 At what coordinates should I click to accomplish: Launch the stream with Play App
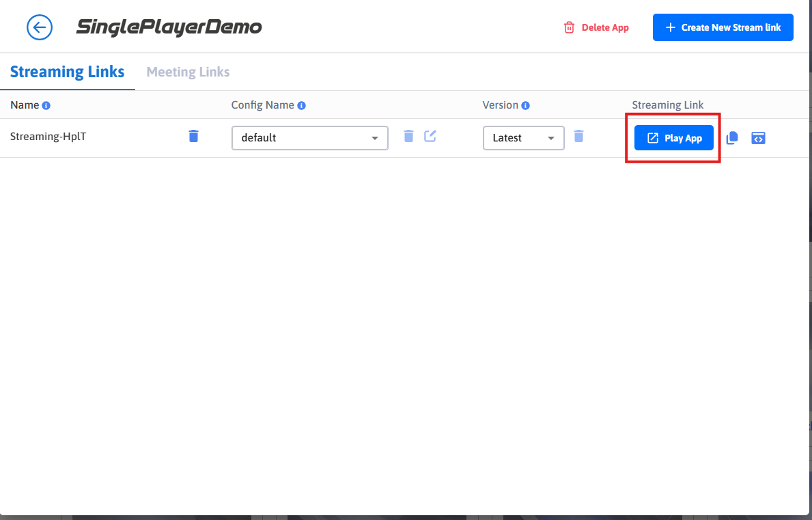[673, 138]
